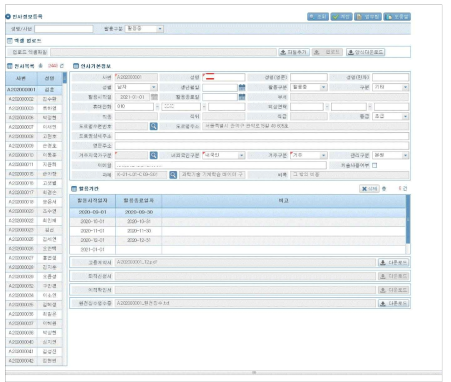Click the 엑셀 업로드 section grid icon
Image resolution: width=451 pixels, height=382 pixels.
[10, 41]
